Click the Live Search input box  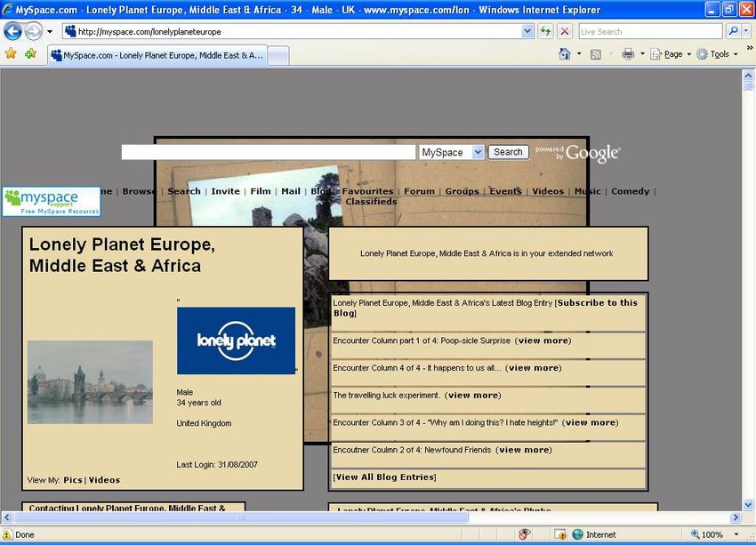650,32
